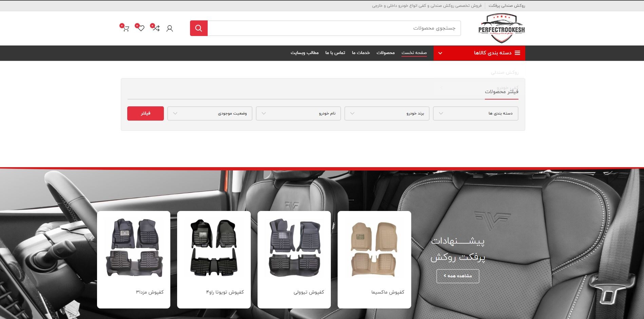Viewport: 644px width, 319px height.
Task: Expand the نام خودرو dropdown
Action: pos(298,113)
